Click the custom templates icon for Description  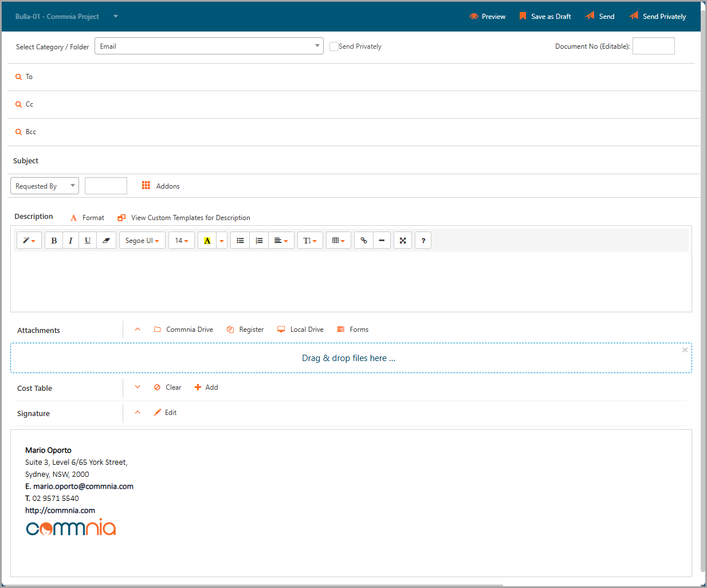click(x=121, y=218)
